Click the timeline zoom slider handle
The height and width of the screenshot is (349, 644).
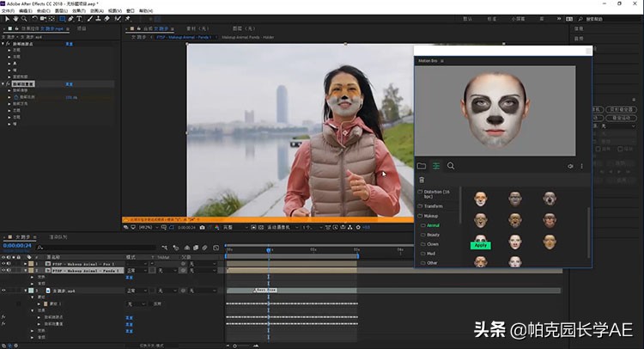coord(234,346)
